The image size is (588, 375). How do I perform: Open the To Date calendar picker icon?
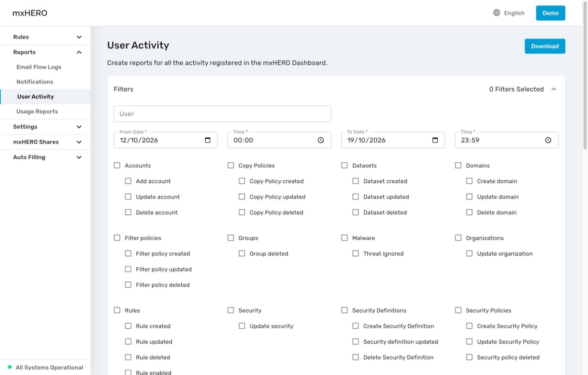pos(435,140)
